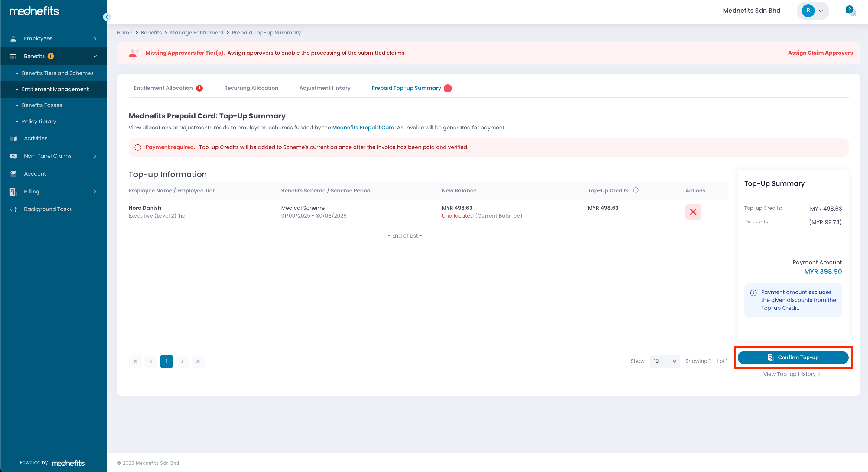
Task: Click the help chat icon in header
Action: pyautogui.click(x=850, y=11)
